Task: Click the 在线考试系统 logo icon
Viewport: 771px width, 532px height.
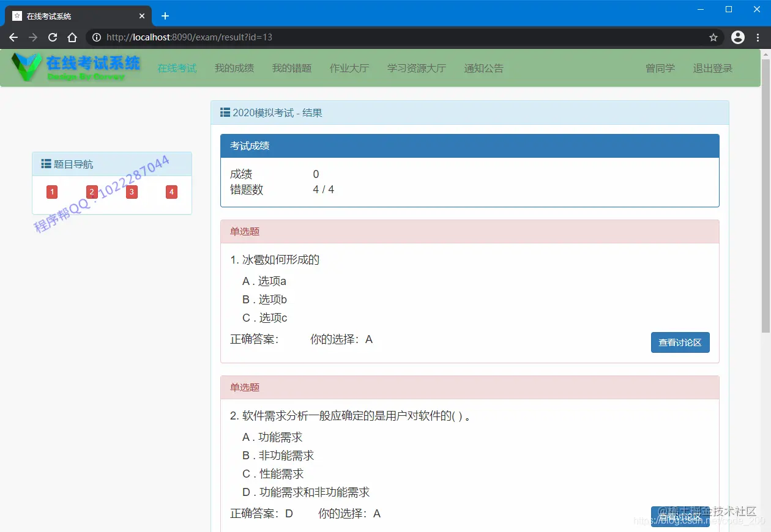Action: [x=28, y=67]
